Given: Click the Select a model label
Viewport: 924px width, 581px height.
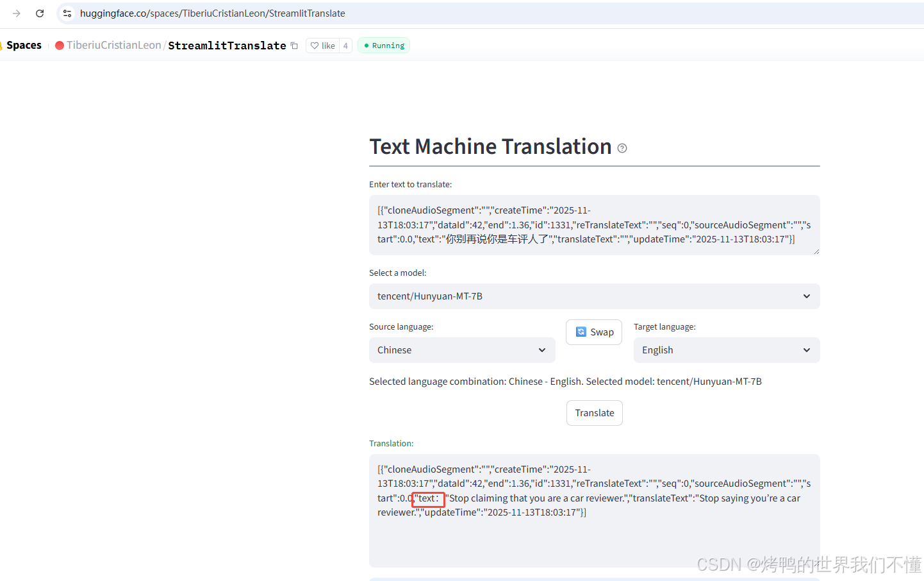Looking at the screenshot, I should (x=397, y=273).
